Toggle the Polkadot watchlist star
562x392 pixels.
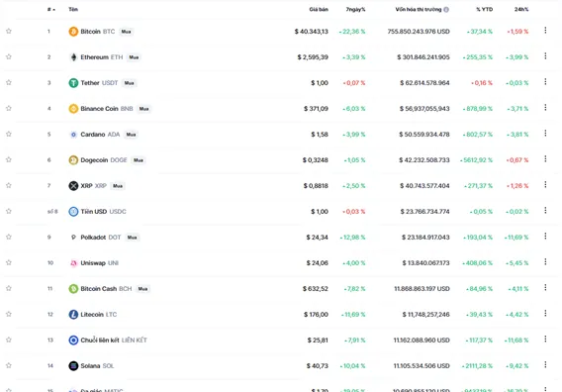click(9, 237)
